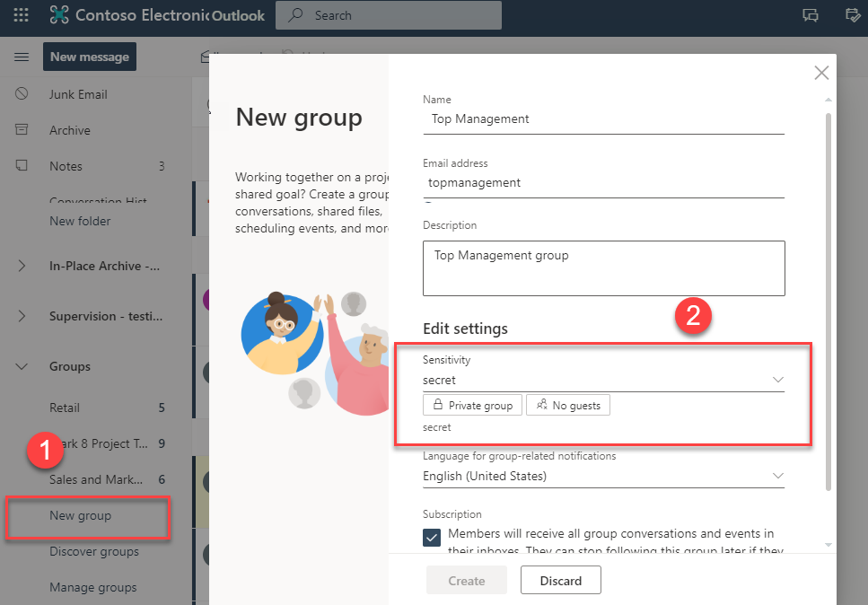The height and width of the screenshot is (605, 868).
Task: Expand the In-Place Archive folder
Action: (22, 266)
